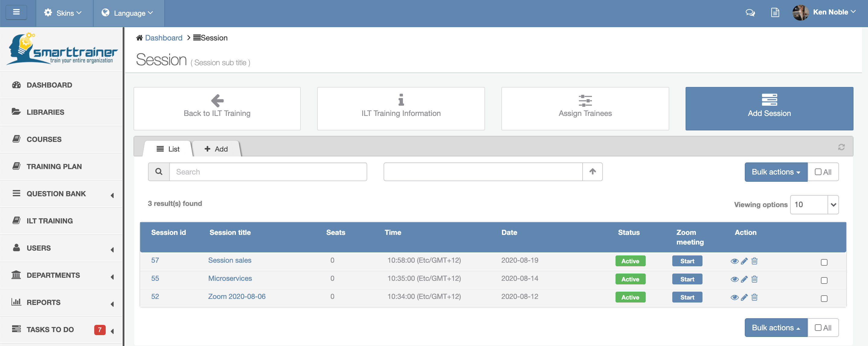The height and width of the screenshot is (346, 868).
Task: Select checkbox for session 55 row
Action: 824,280
